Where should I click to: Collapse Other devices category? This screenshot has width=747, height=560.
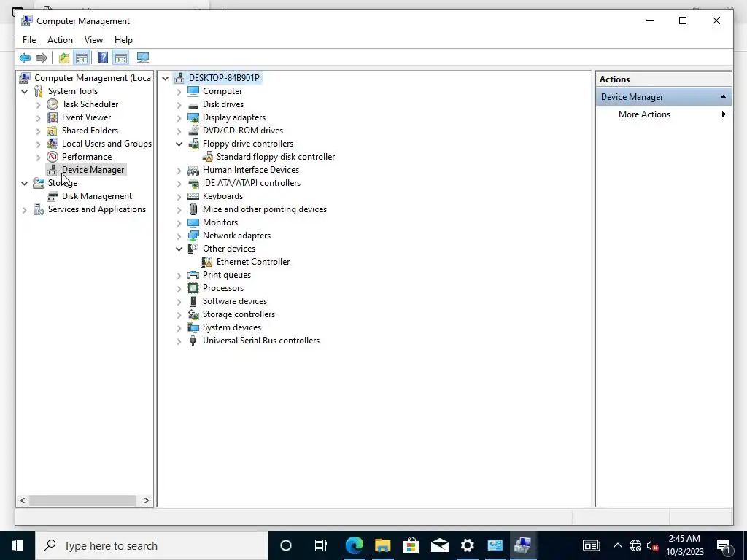(179, 249)
